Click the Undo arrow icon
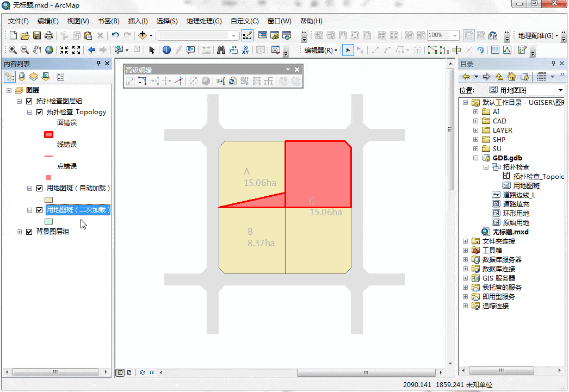Image resolution: width=569 pixels, height=392 pixels. (x=115, y=35)
